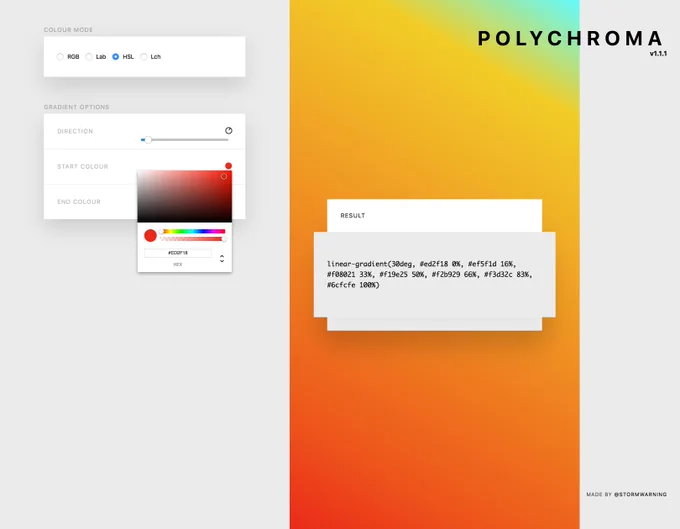Image resolution: width=680 pixels, height=529 pixels.
Task: Click the v1.1.1 version text
Action: coord(658,54)
